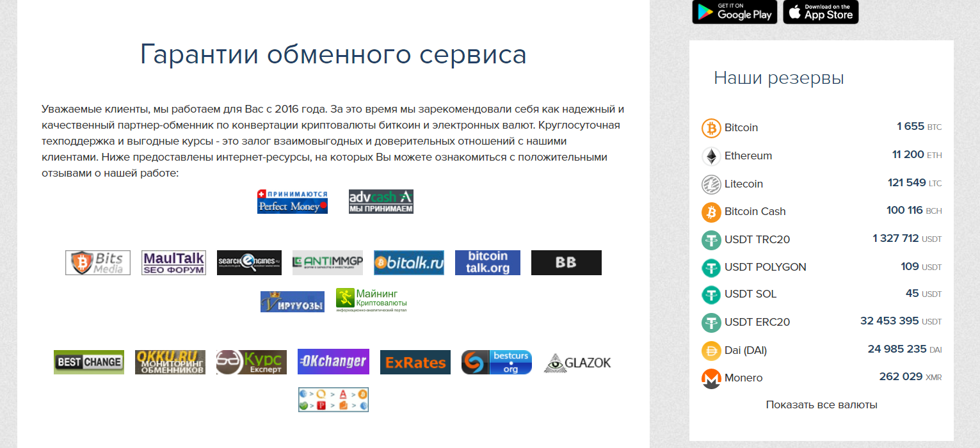980x448 pixels.
Task: Open the OKKU.RU мониторинг обменников badge
Action: pyautogui.click(x=170, y=362)
